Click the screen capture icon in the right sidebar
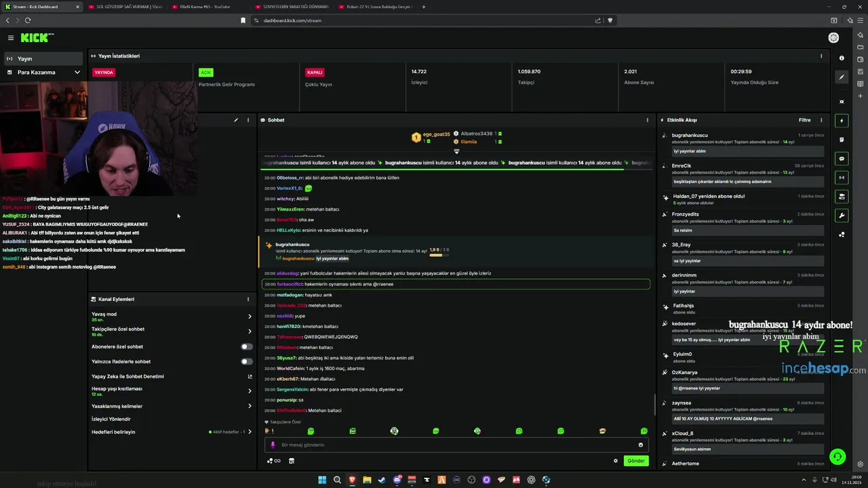The image size is (868, 488). pyautogui.click(x=842, y=102)
